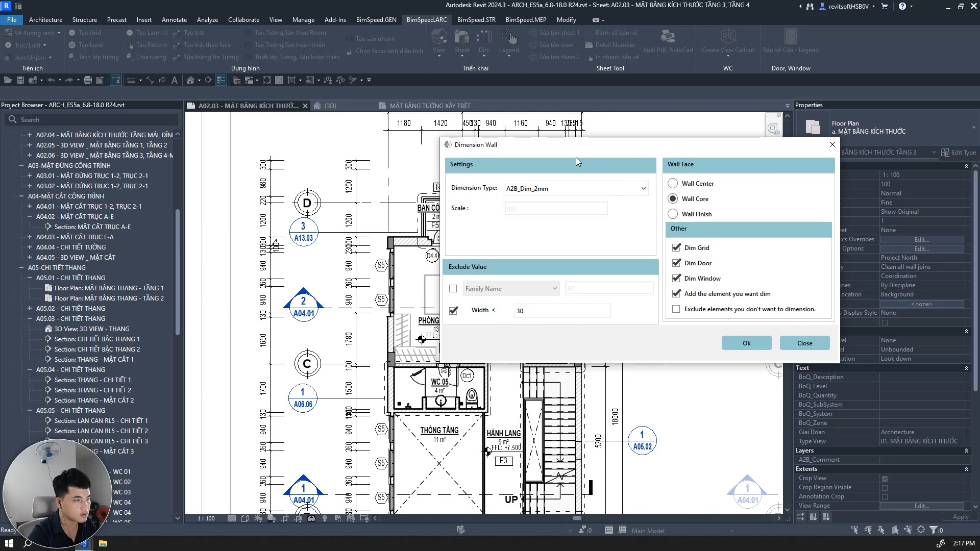Viewport: 980px width, 551px height.
Task: Click the Ok button in Dimension Wall
Action: tap(746, 343)
